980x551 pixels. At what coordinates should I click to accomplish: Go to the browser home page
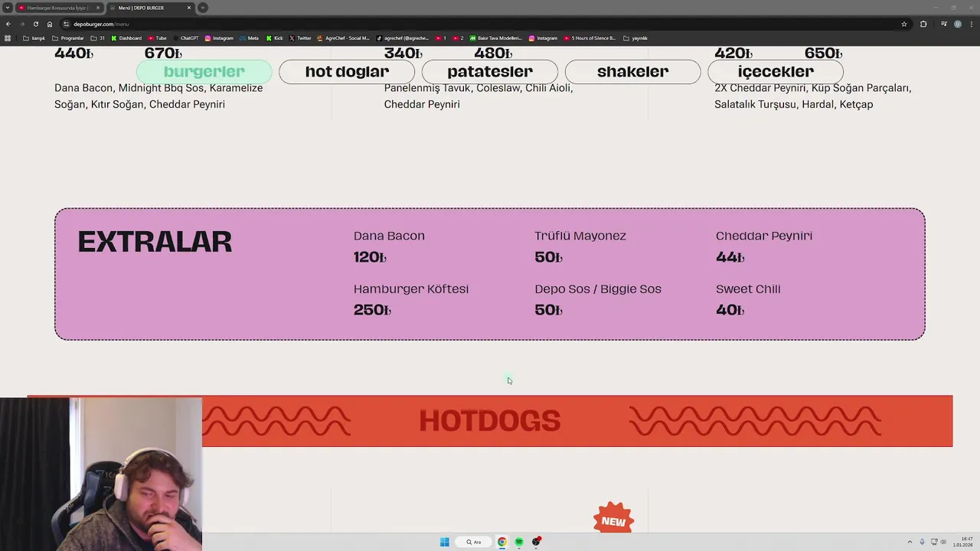[50, 24]
